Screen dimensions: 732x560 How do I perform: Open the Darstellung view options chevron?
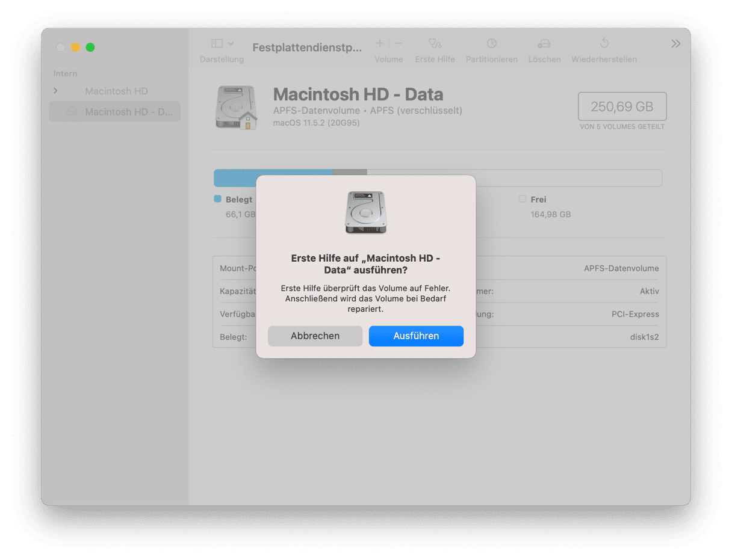[x=231, y=43]
